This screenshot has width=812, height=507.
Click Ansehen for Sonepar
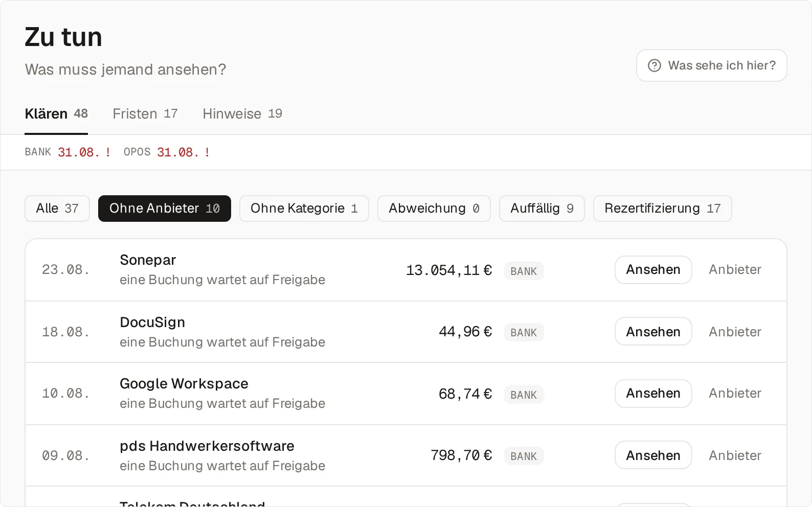(653, 270)
